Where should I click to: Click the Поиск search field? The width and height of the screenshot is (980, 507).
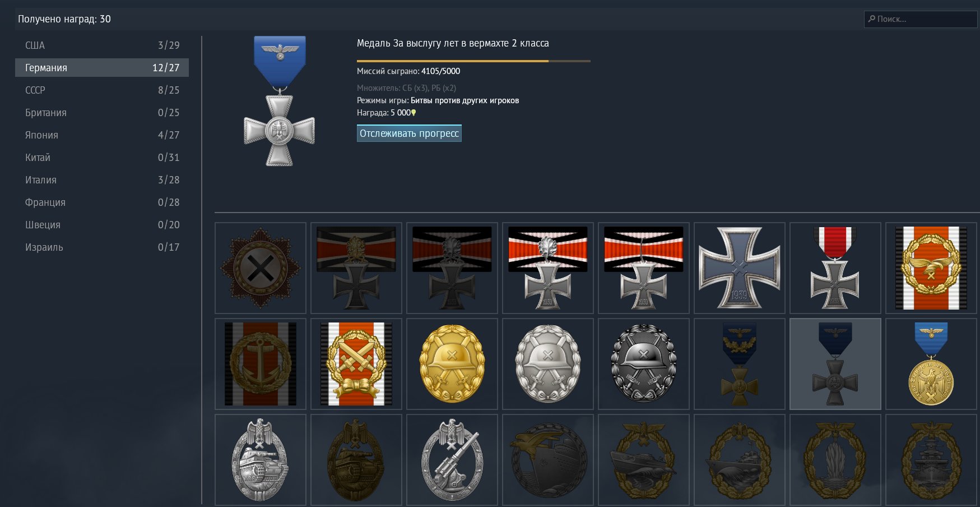coord(921,19)
